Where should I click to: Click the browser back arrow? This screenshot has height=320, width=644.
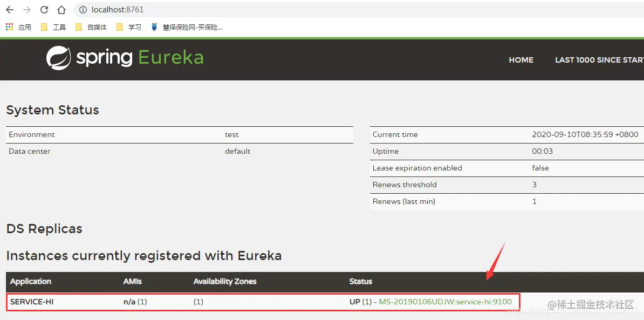9,10
